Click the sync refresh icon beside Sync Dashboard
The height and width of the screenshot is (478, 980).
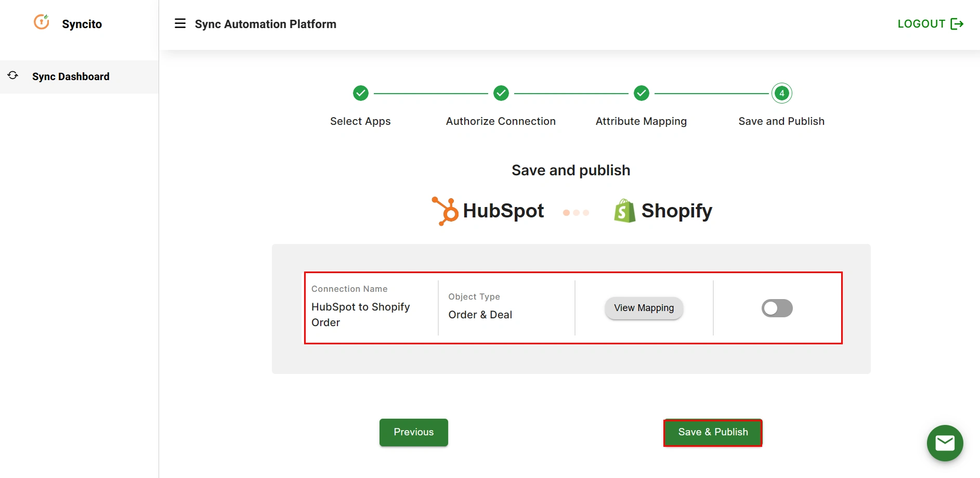pyautogui.click(x=12, y=76)
